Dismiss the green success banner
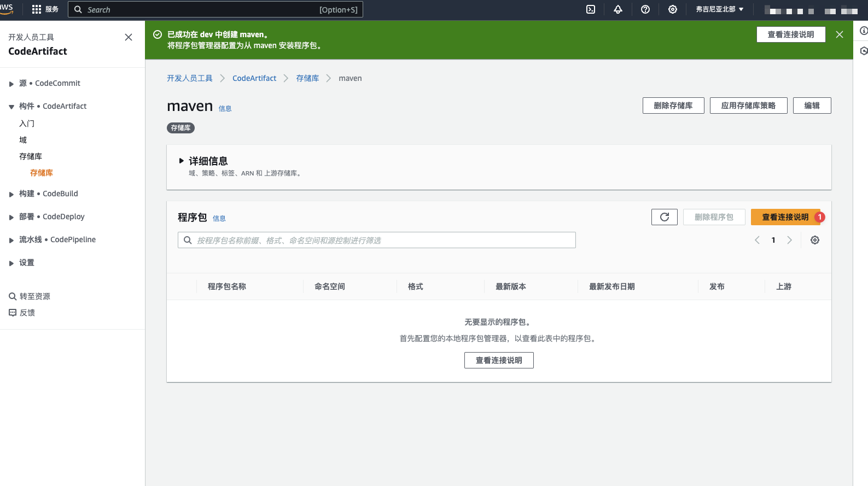868x486 pixels. click(x=840, y=34)
